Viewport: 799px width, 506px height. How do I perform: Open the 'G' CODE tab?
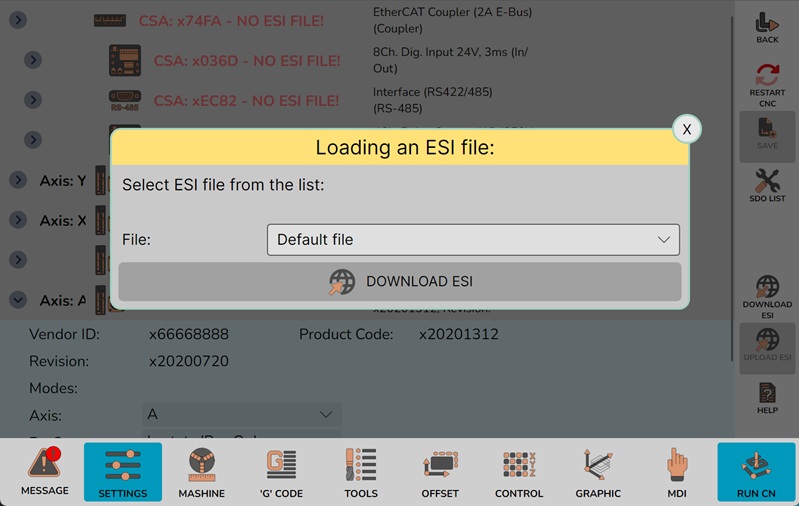click(281, 472)
